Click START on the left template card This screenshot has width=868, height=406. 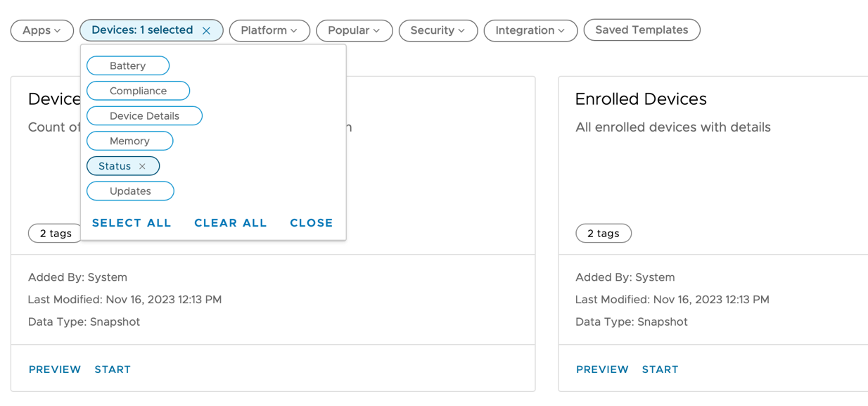pyautogui.click(x=113, y=369)
